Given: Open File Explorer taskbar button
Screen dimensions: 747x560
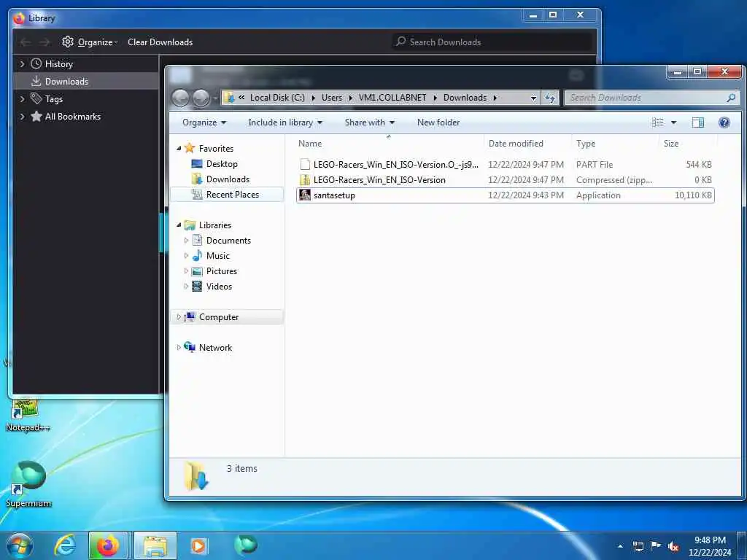Looking at the screenshot, I should pos(155,545).
